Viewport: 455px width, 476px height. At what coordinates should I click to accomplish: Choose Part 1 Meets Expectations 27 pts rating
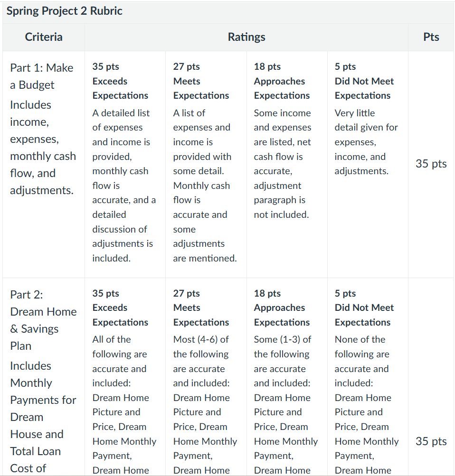206,164
